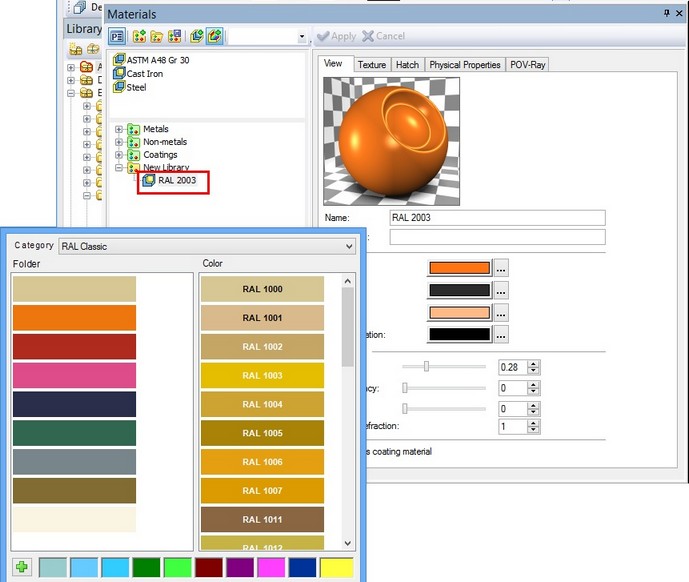Select the Steel material entry

(x=136, y=87)
